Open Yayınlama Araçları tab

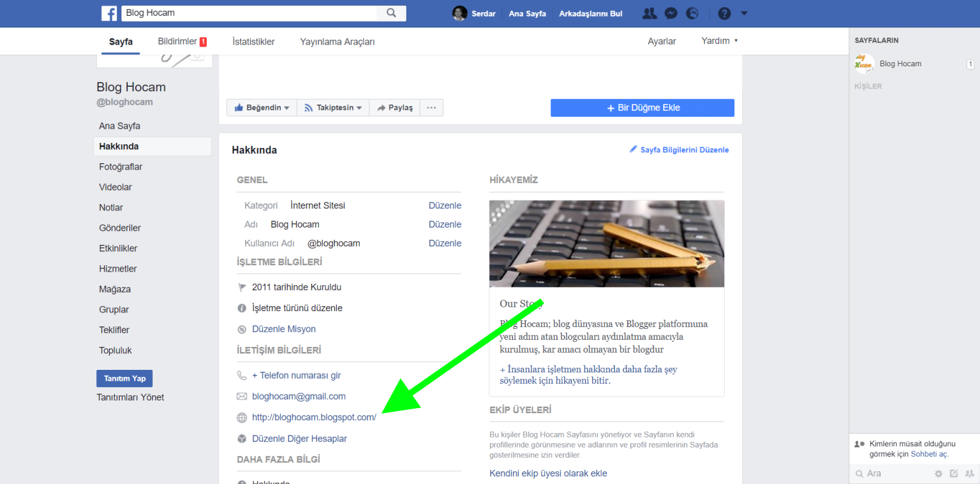[338, 41]
